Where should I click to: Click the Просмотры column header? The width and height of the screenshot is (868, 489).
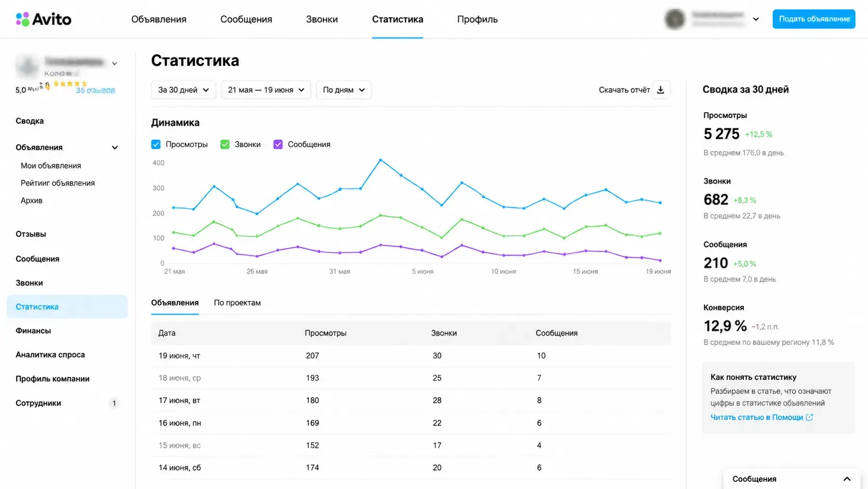tap(325, 333)
